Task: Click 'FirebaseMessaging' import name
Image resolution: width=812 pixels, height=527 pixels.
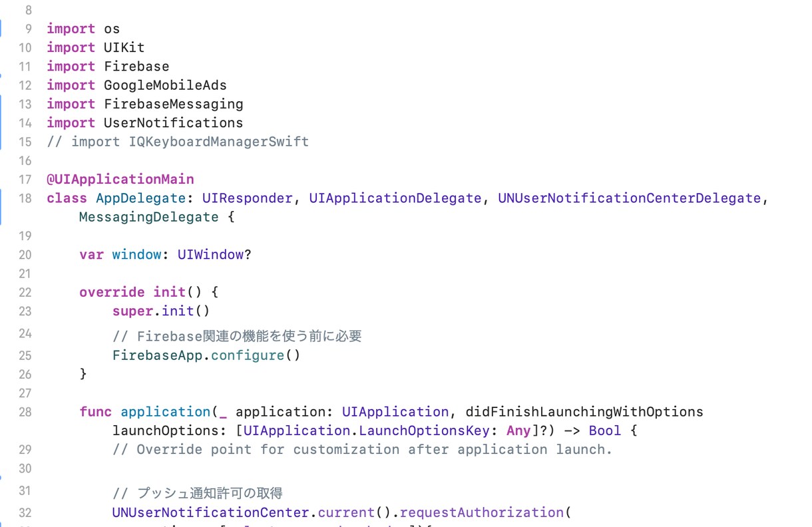Action: click(x=173, y=104)
